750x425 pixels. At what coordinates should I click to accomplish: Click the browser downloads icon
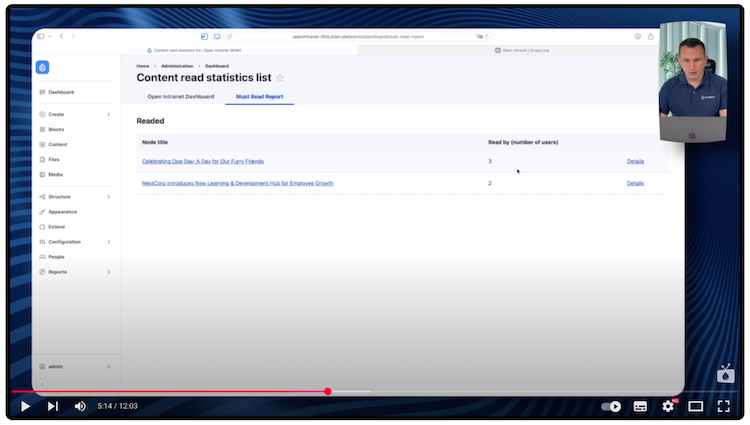pyautogui.click(x=638, y=36)
